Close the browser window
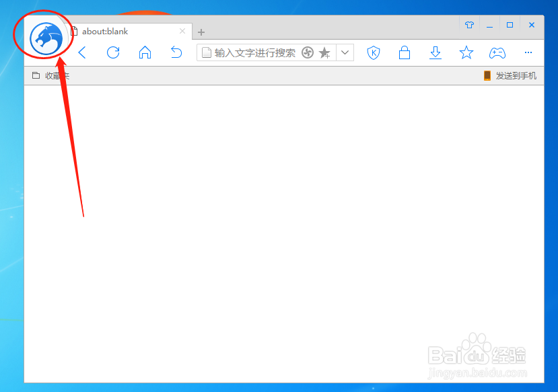This screenshot has width=558, height=392. (532, 25)
